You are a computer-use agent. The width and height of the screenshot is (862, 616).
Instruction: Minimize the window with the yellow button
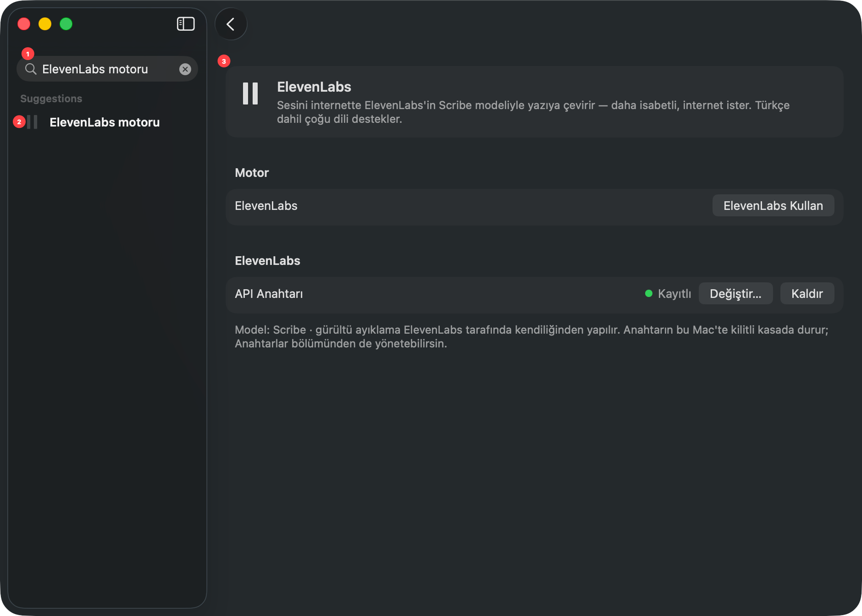tap(45, 24)
